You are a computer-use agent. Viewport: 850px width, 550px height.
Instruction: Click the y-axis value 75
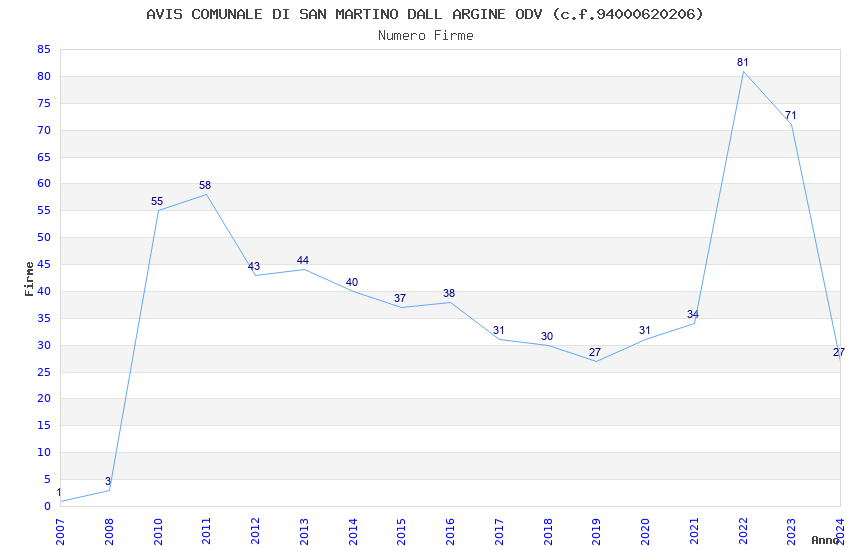[44, 103]
